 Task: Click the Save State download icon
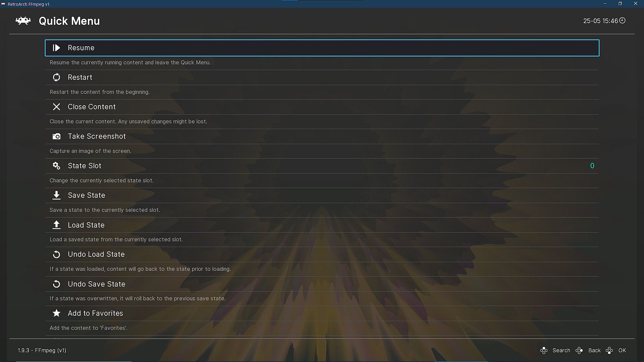(x=56, y=195)
